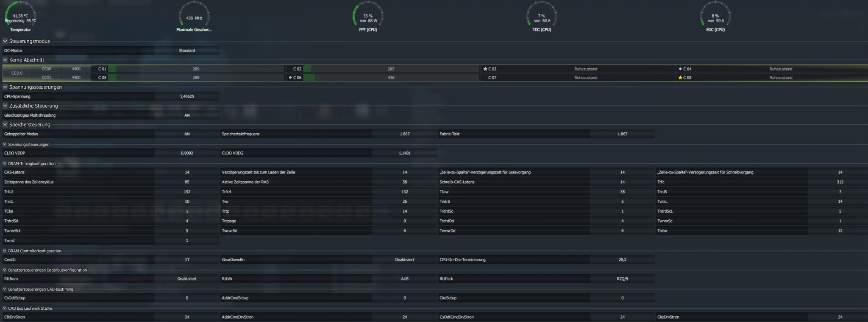Click the ClkDrvStren value 24
The width and height of the screenshot is (868, 322).
[187, 317]
